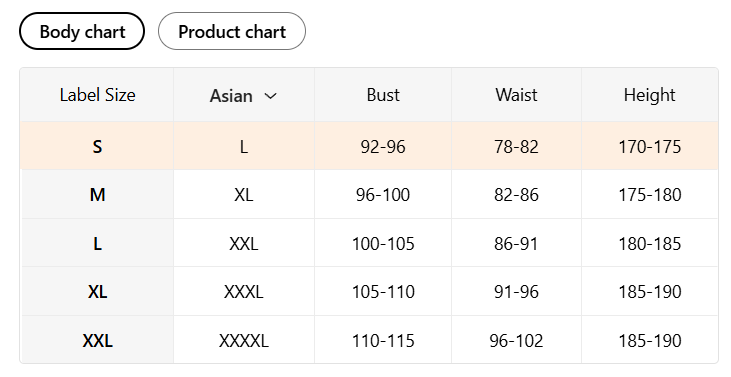The width and height of the screenshot is (731, 377).
Task: Click the Waist column header
Action: pyautogui.click(x=516, y=95)
